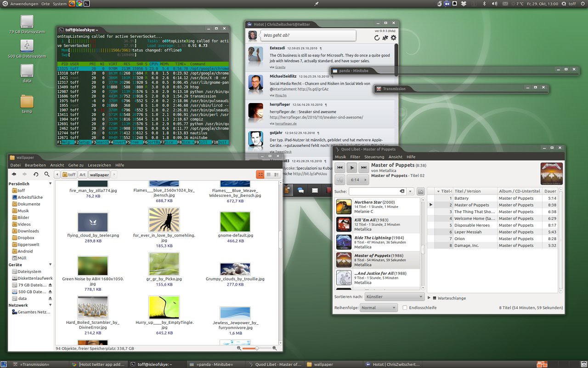
Task: Go forward in the wallpaper file manager
Action: coord(25,174)
